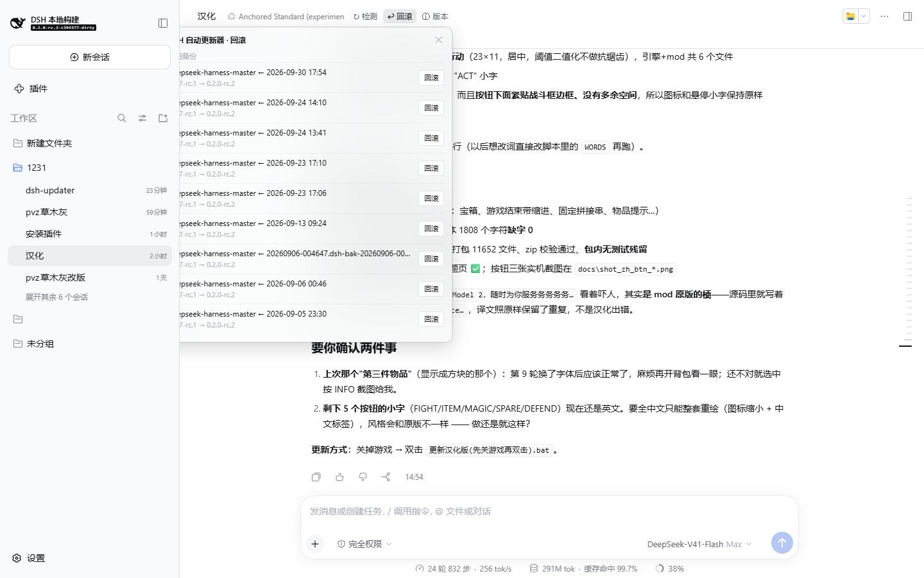Click the 汉化 title in header
This screenshot has height=578, width=924.
pyautogui.click(x=207, y=17)
